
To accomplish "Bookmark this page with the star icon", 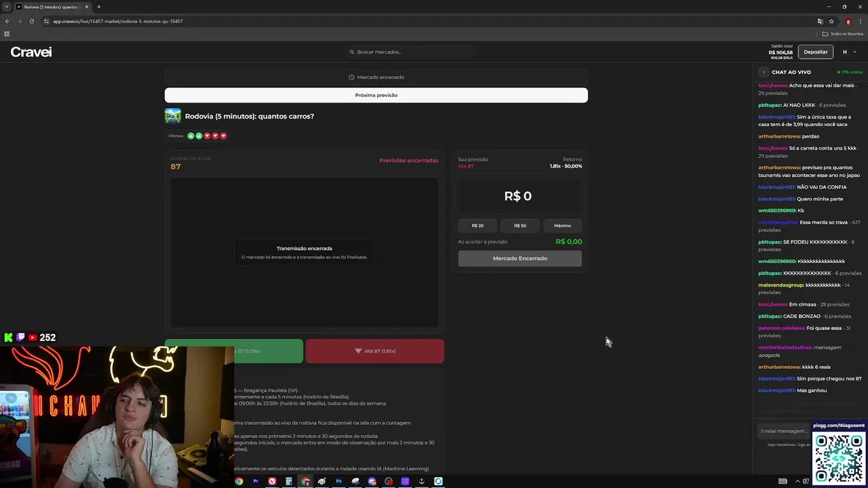I will click(x=831, y=21).
